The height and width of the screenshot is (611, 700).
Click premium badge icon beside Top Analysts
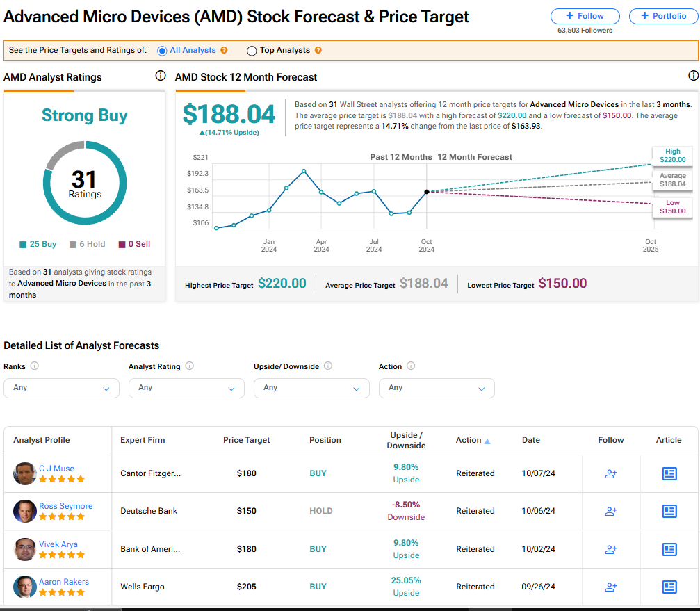pyautogui.click(x=318, y=50)
